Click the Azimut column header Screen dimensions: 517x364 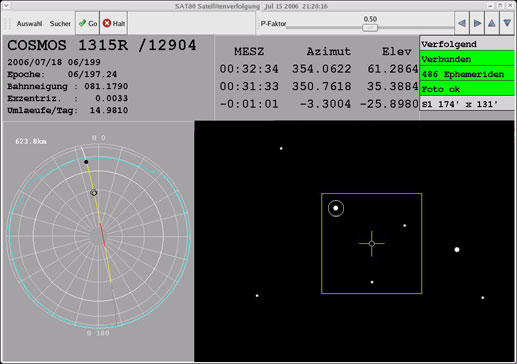click(329, 51)
